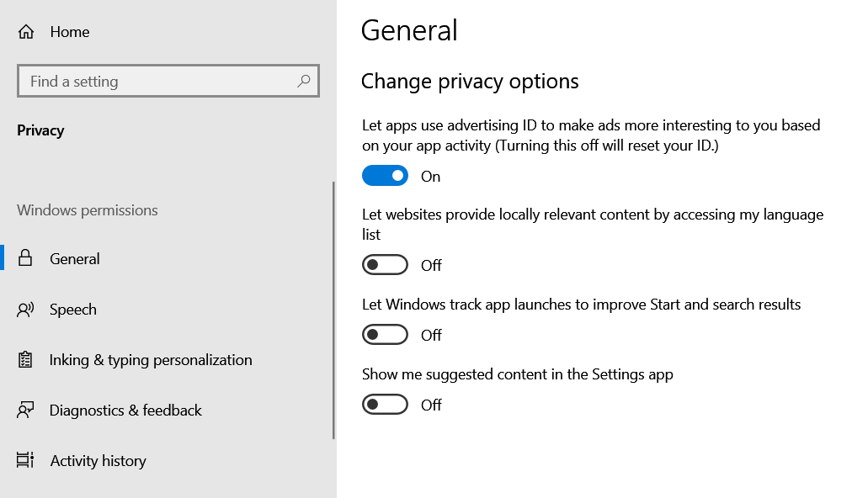Image resolution: width=868 pixels, height=498 pixels.
Task: Click the Activity history timeline icon
Action: pos(25,461)
